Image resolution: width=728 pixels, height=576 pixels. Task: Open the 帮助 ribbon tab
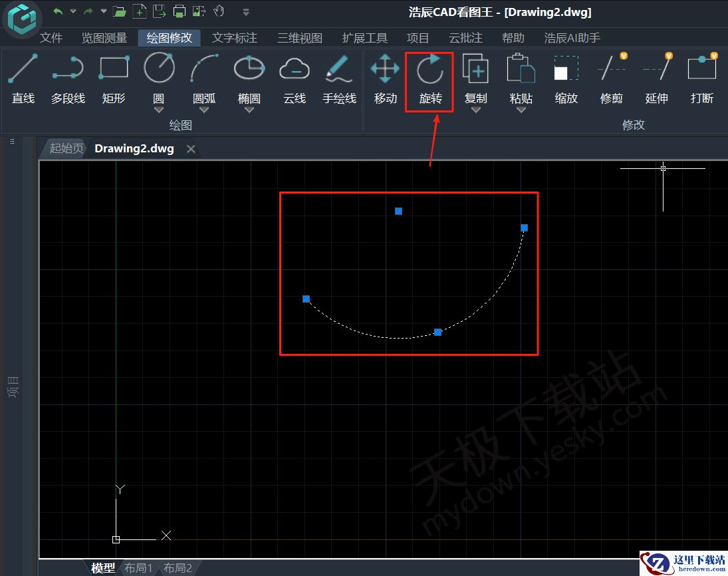tap(513, 38)
